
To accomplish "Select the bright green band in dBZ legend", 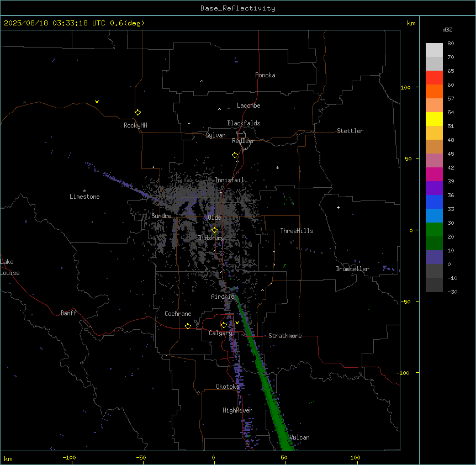I will (x=434, y=230).
